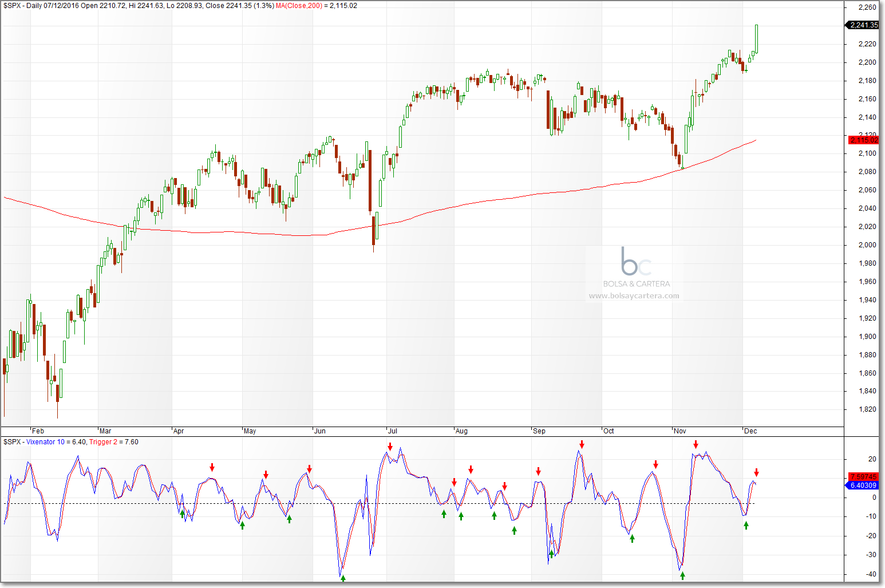Screen dimensions: 885x588
Task: Select the 2,200 price level label
Action: 868,62
